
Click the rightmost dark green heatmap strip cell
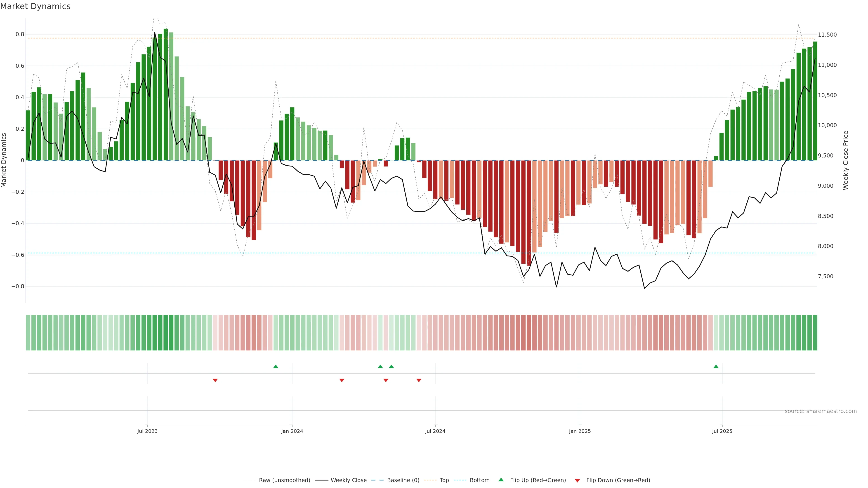(x=815, y=333)
